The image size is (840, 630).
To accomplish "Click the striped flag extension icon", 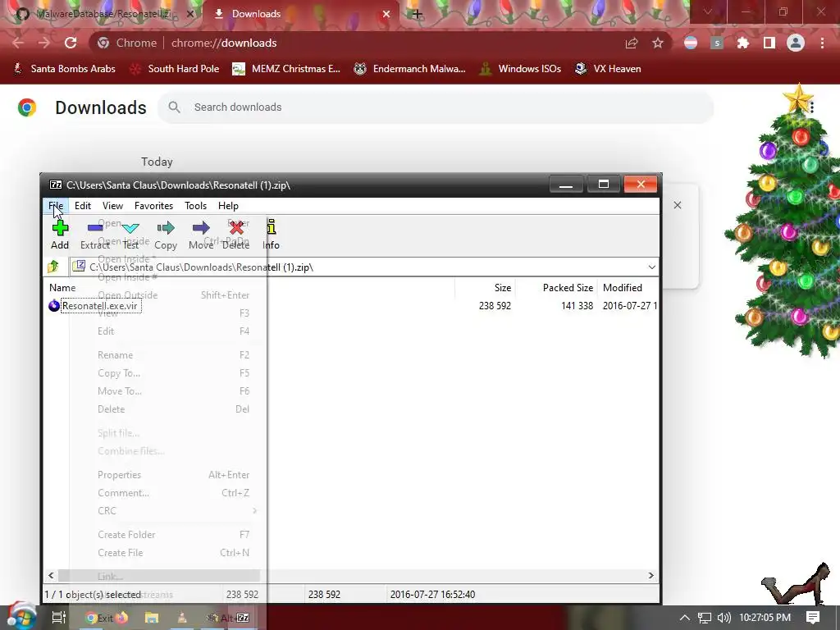I will tap(691, 43).
